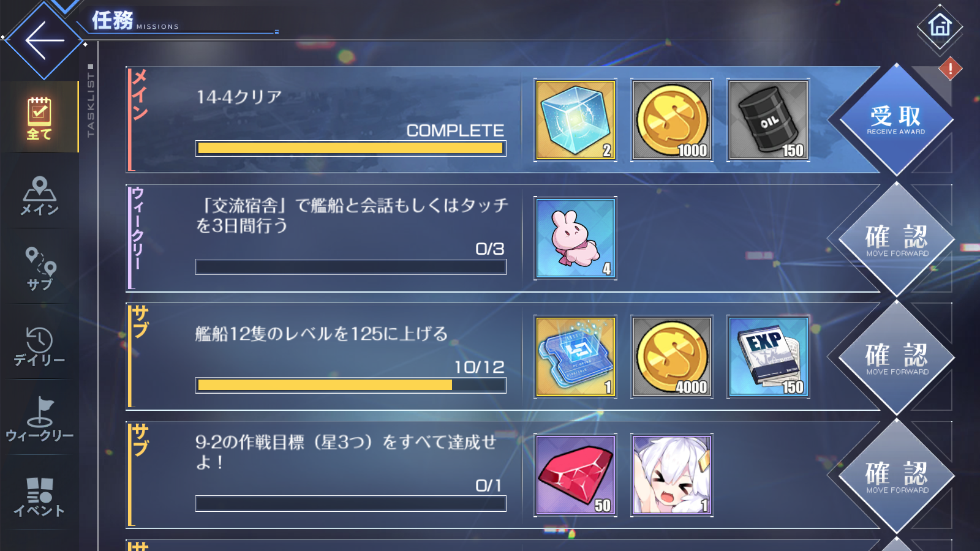The height and width of the screenshot is (551, 980).
Task: Tap the white-haired character reward thumbnail
Action: (x=672, y=475)
